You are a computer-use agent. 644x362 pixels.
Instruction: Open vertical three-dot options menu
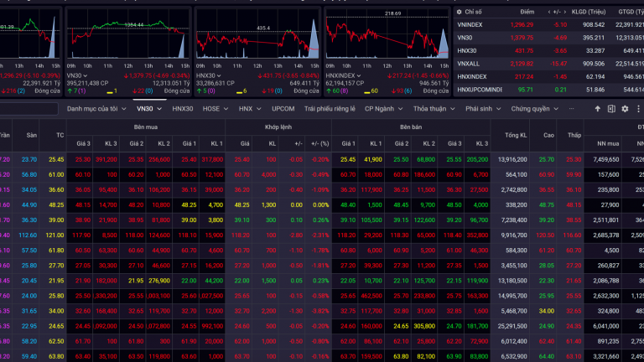tap(638, 109)
